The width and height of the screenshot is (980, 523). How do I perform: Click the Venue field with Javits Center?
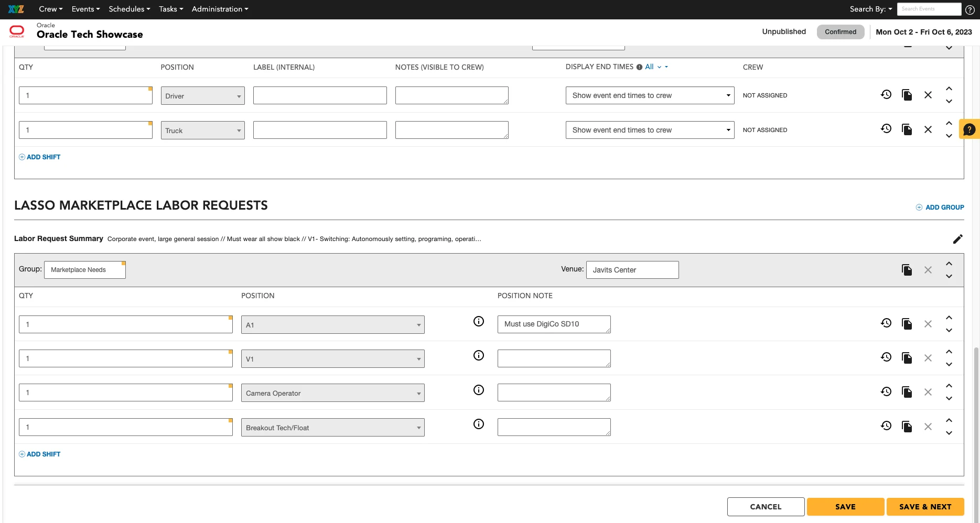click(632, 270)
